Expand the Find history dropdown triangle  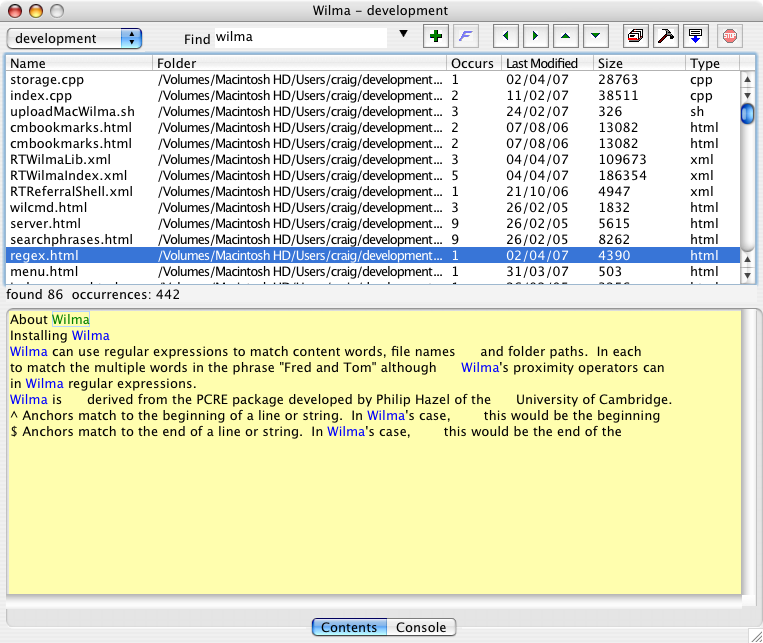click(403, 34)
